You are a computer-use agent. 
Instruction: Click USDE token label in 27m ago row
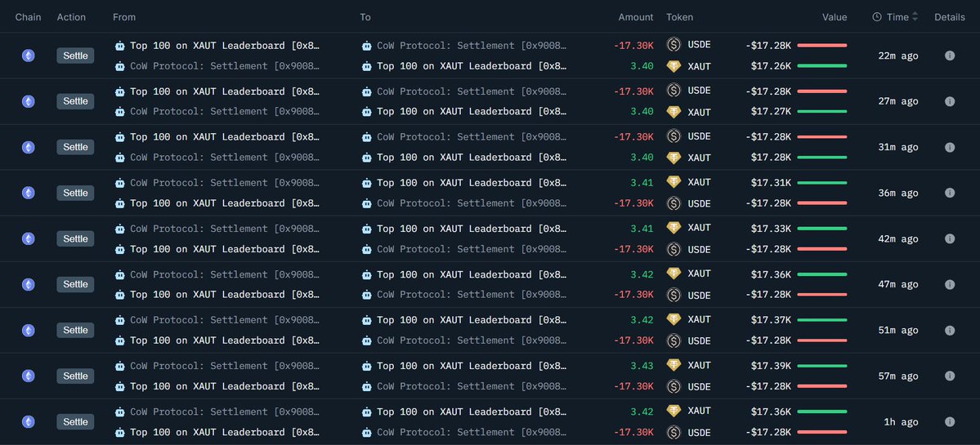pos(700,91)
